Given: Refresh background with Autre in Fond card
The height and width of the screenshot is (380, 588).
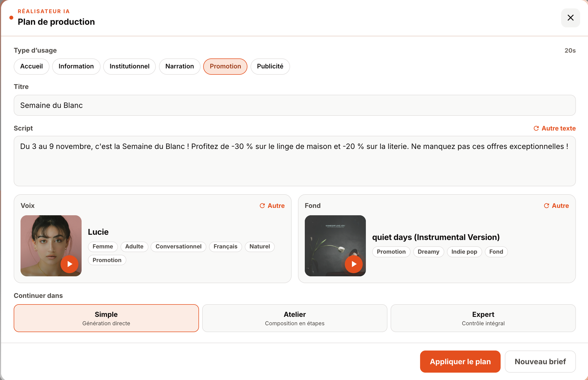Looking at the screenshot, I should click(556, 206).
